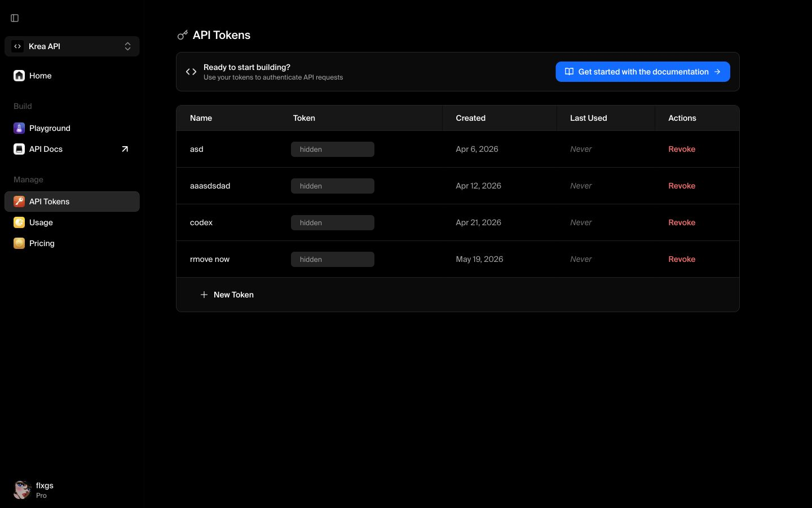Image resolution: width=812 pixels, height=508 pixels.
Task: Click the plus icon beside New Token
Action: coord(204,295)
